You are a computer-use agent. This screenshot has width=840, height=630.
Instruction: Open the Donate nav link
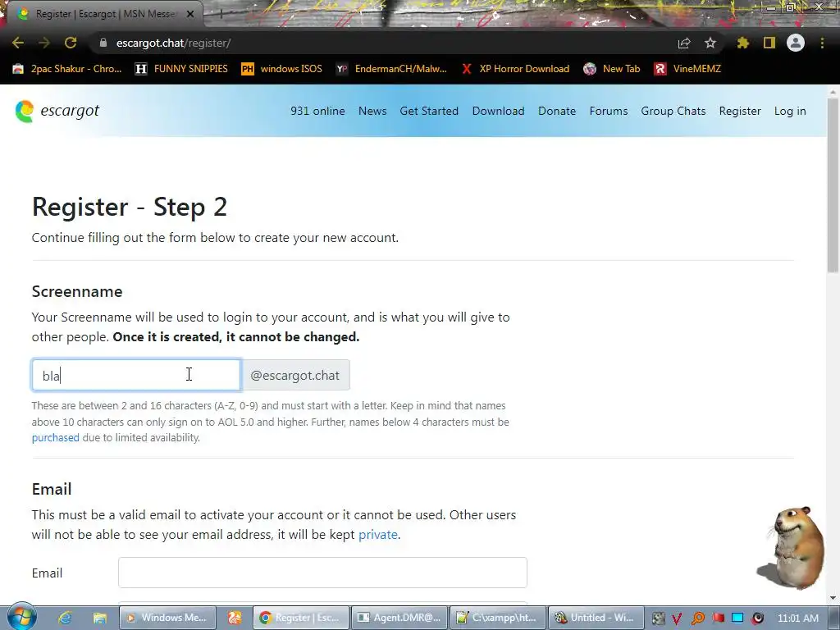point(557,111)
